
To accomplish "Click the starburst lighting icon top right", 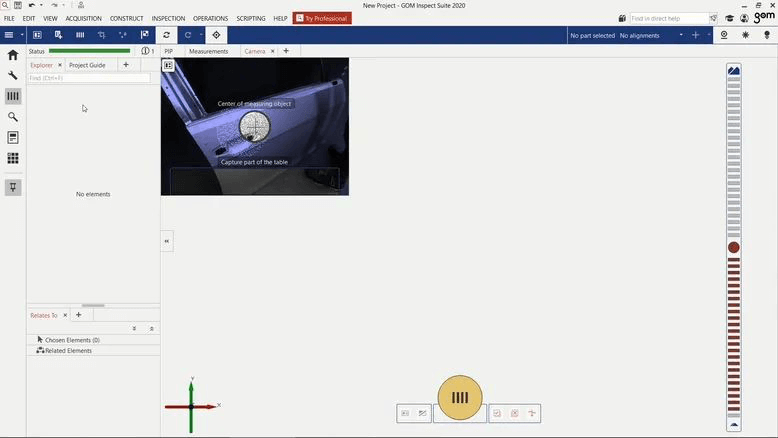I will 745,35.
